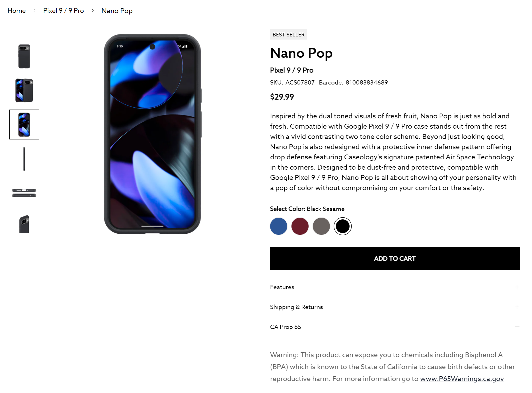Show the top and bottom edge thumbnail
532x393 pixels.
point(24,193)
